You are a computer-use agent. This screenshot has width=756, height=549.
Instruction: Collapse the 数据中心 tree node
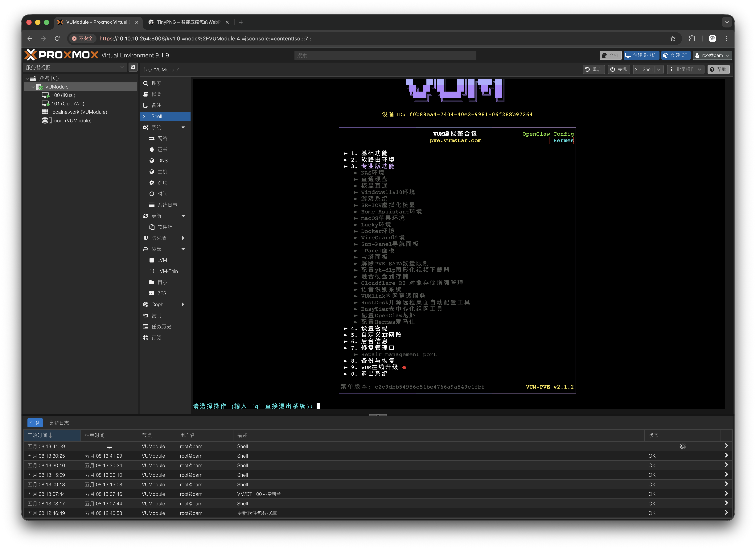pos(27,78)
